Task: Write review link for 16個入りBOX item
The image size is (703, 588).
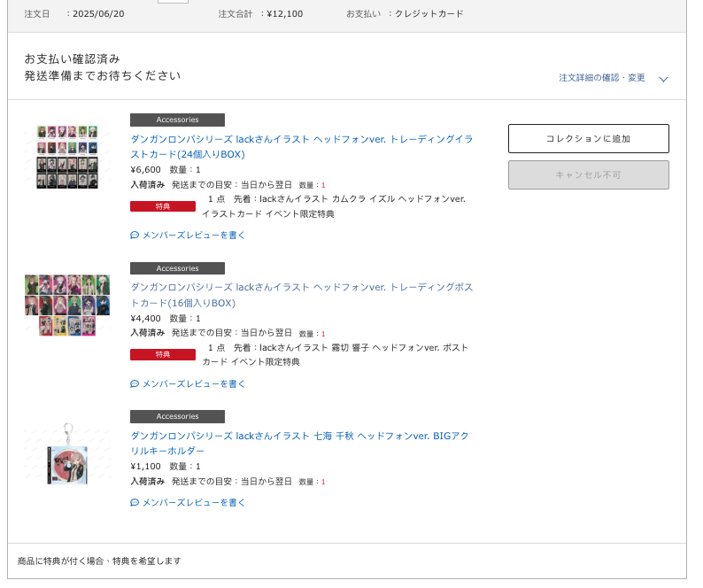Action: click(x=193, y=384)
